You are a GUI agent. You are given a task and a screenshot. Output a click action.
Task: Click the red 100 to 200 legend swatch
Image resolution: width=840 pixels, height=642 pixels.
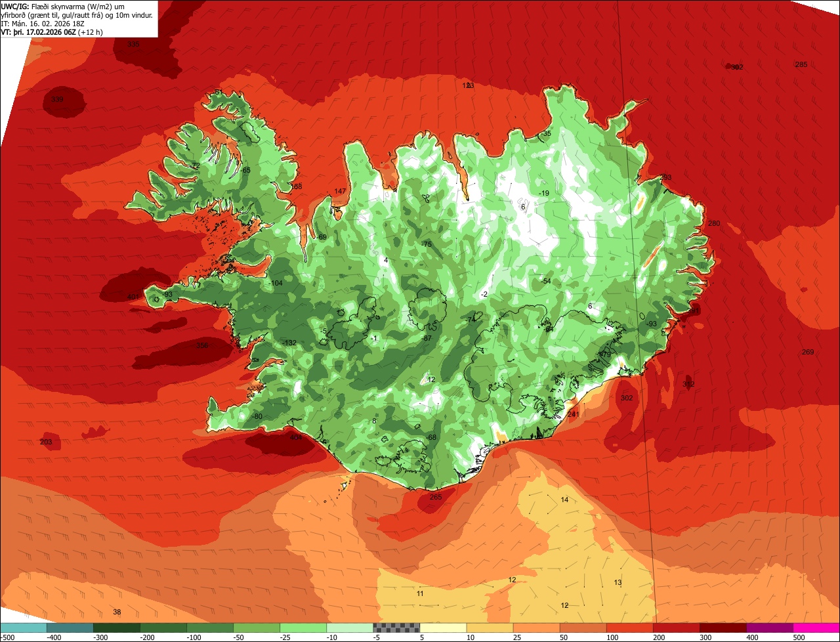[x=630, y=628]
